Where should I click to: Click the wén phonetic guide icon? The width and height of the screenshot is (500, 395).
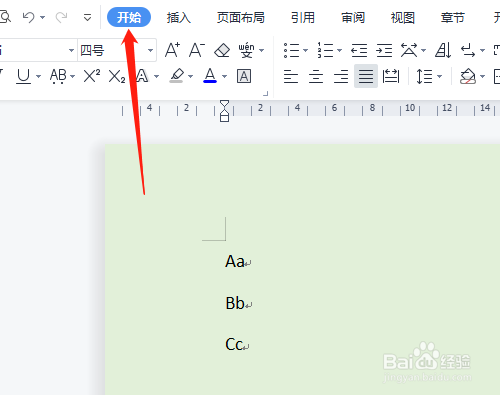pyautogui.click(x=247, y=50)
